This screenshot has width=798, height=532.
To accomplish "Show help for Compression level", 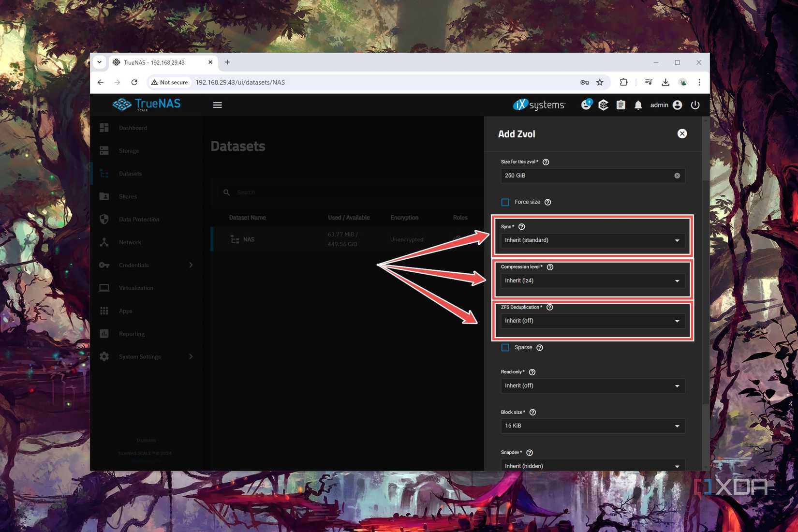I will pyautogui.click(x=550, y=267).
